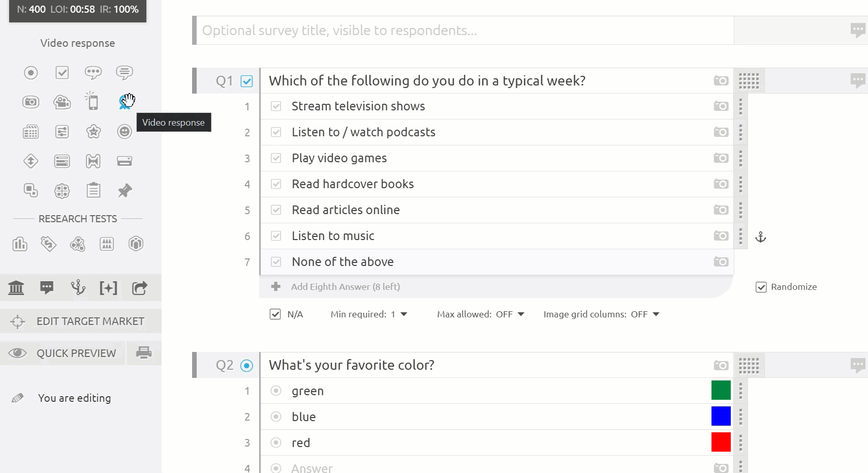Screen dimensions: 868x473
Task: Click the anchor icon beside answer 6
Action: point(760,237)
